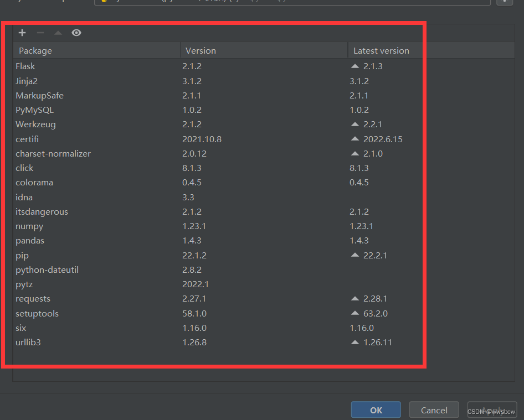The image size is (524, 420).
Task: Select the Jinja2 package row
Action: point(264,81)
